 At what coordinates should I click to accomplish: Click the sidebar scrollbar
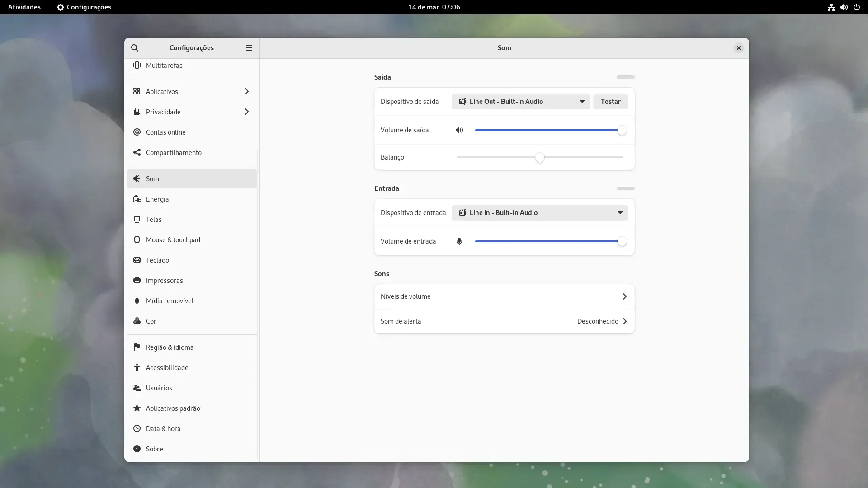coord(258,305)
